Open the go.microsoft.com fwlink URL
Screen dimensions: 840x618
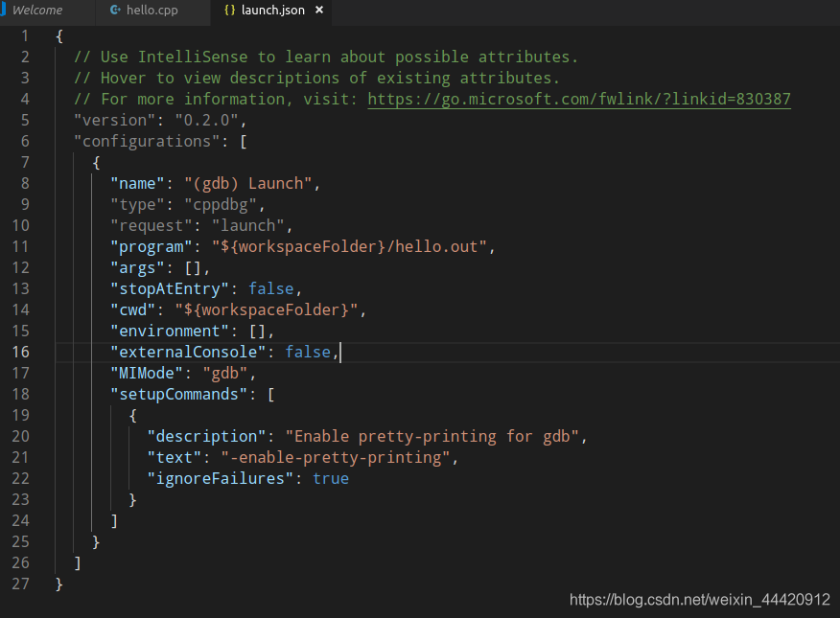click(579, 99)
